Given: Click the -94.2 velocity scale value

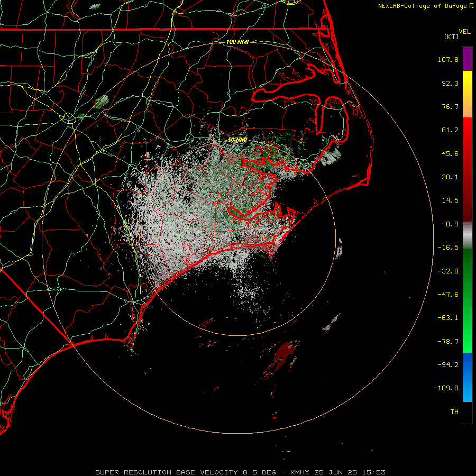Looking at the screenshot, I should click(x=448, y=364).
